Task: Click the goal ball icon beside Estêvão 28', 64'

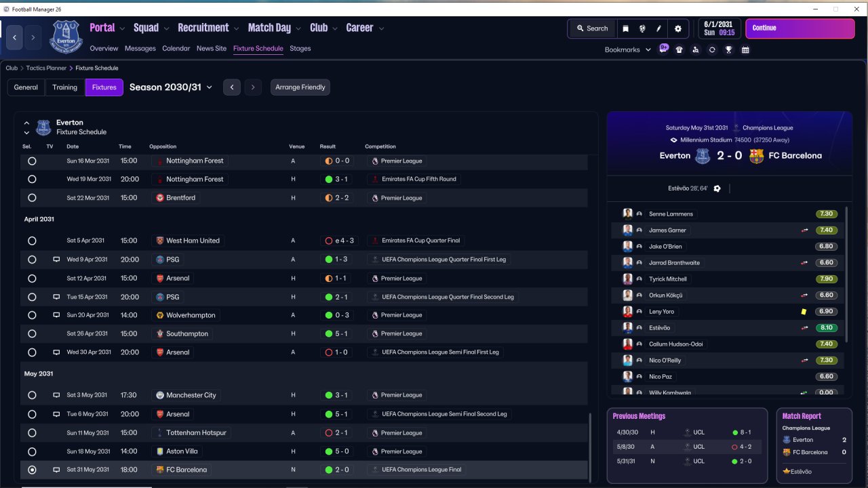Action: point(717,188)
